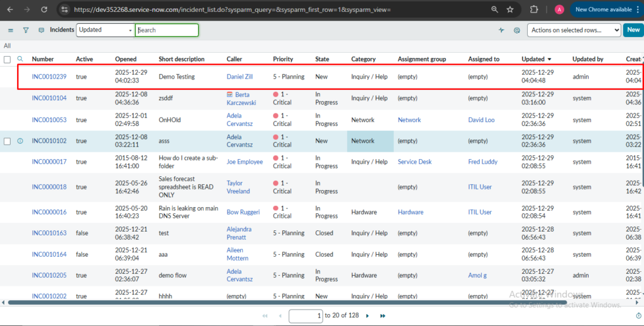Check the box for INC0010102 row
The height and width of the screenshot is (326, 644).
pos(8,141)
